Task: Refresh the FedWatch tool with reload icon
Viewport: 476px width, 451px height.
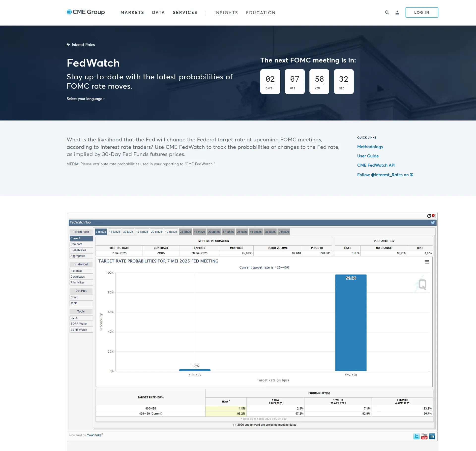Action: click(x=429, y=216)
